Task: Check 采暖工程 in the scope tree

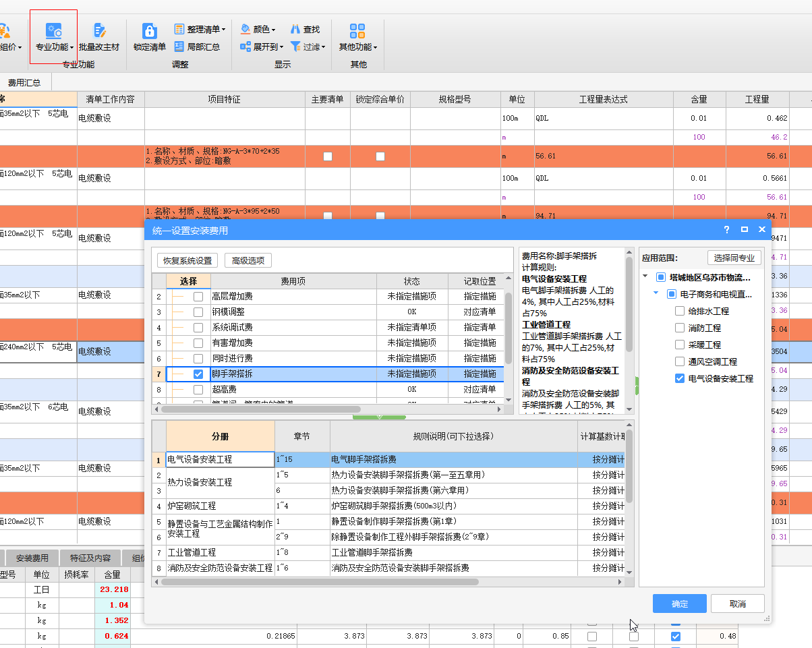Action: pyautogui.click(x=680, y=345)
